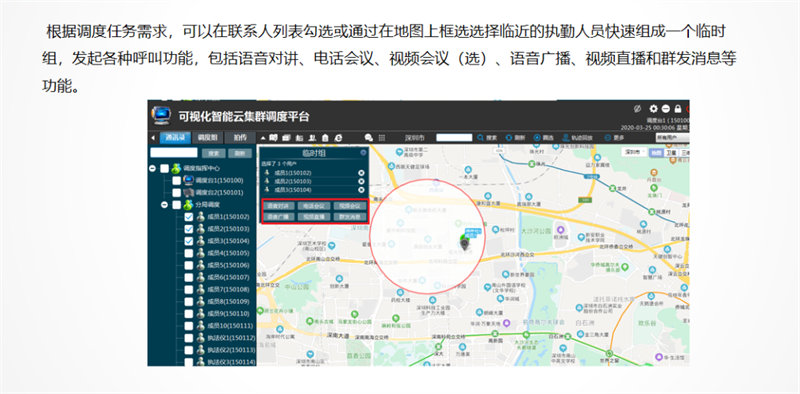Switch to the 拍传 tab

(240, 138)
